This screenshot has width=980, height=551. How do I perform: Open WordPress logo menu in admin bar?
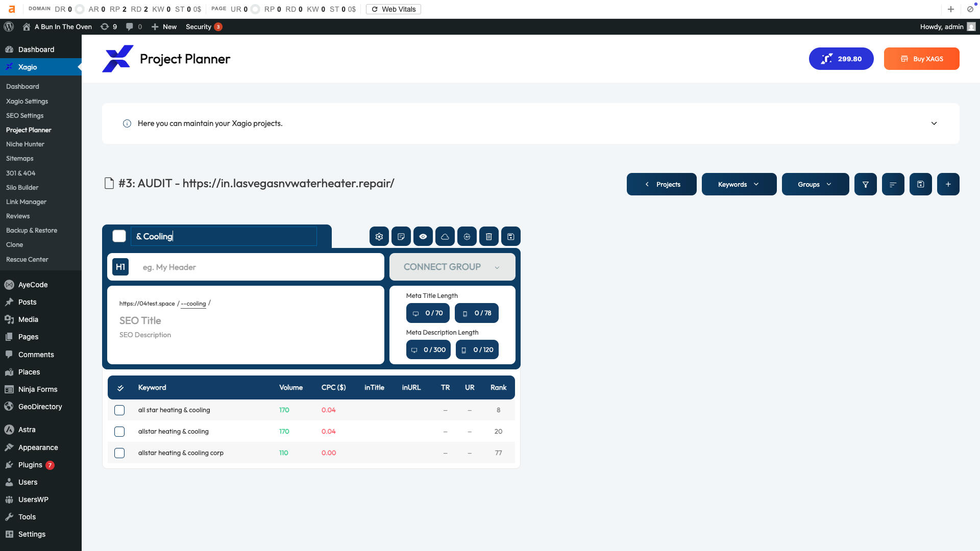[9, 27]
